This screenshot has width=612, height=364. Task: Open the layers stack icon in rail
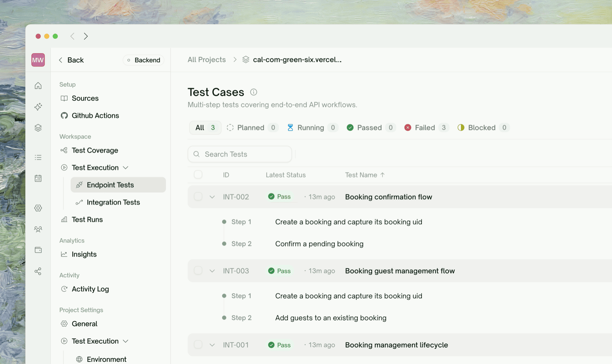tap(38, 128)
